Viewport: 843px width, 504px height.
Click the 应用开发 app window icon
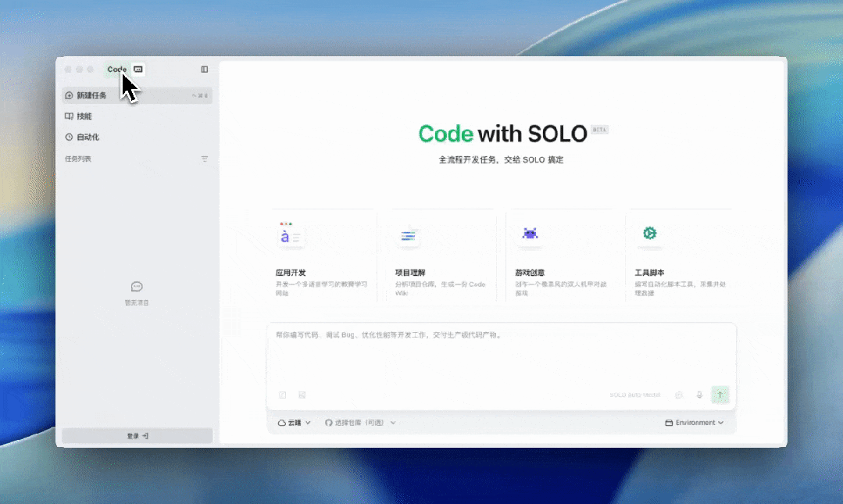pyautogui.click(x=290, y=234)
